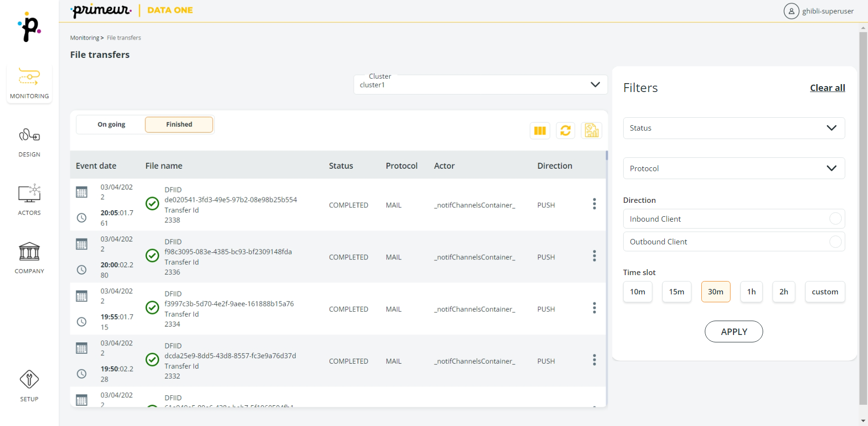The image size is (868, 426).
Task: Choose the custom time slot
Action: coord(825,292)
